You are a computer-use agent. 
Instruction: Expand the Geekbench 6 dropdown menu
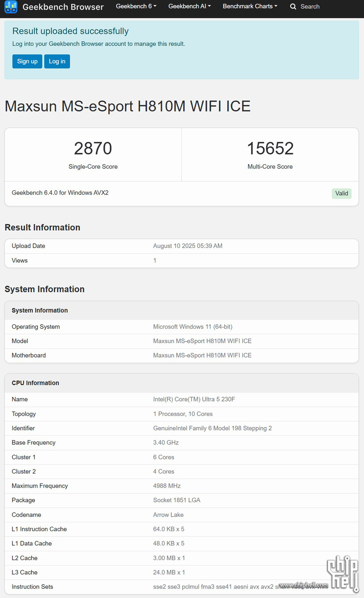click(136, 6)
